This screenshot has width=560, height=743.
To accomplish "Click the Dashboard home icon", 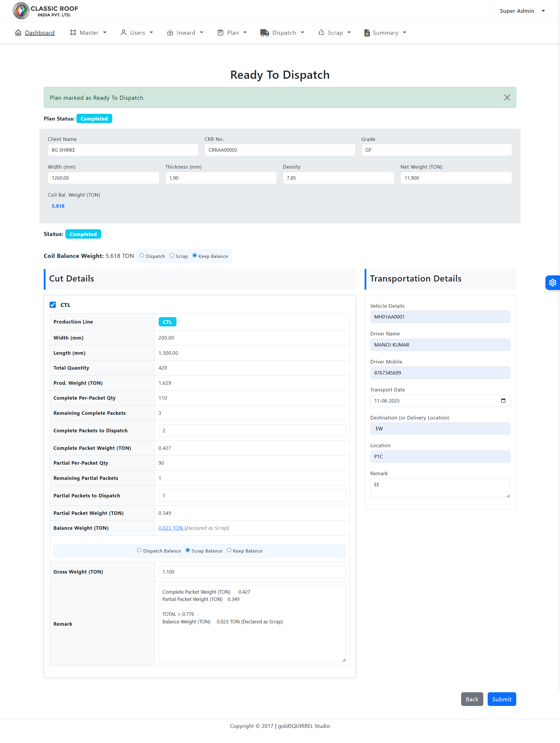I will tap(18, 33).
